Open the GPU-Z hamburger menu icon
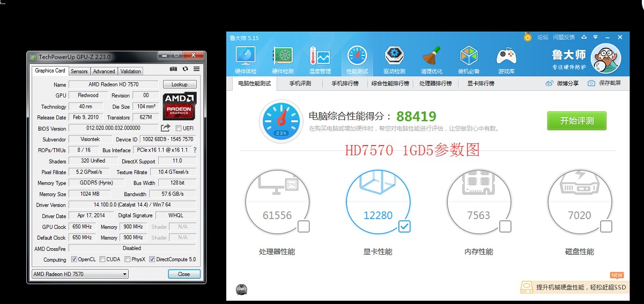The image size is (644, 304). pyautogui.click(x=197, y=69)
